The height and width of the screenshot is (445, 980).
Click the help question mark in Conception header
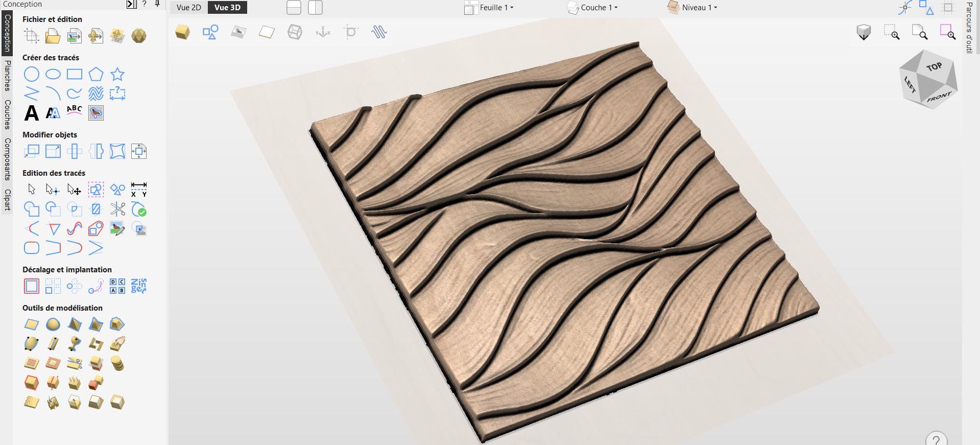145,4
